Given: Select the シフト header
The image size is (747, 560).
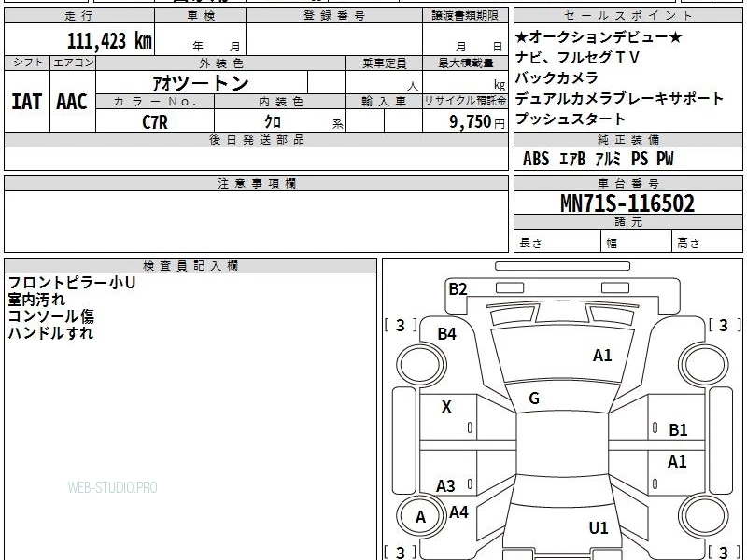Looking at the screenshot, I should (27, 63).
